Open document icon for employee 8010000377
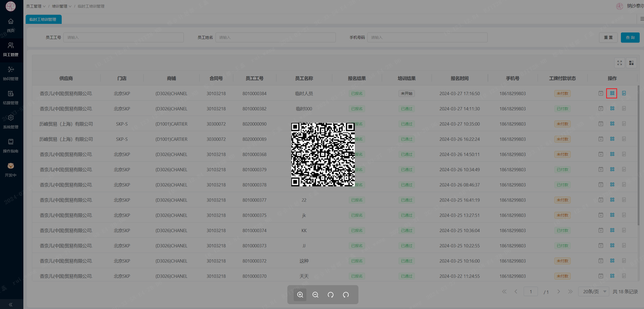 tap(624, 200)
